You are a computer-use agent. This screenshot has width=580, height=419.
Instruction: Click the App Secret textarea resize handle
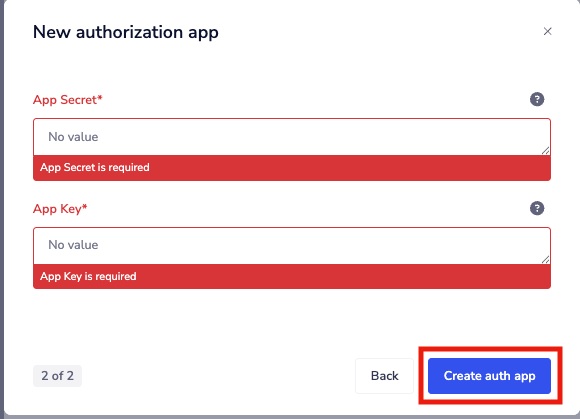(x=545, y=150)
